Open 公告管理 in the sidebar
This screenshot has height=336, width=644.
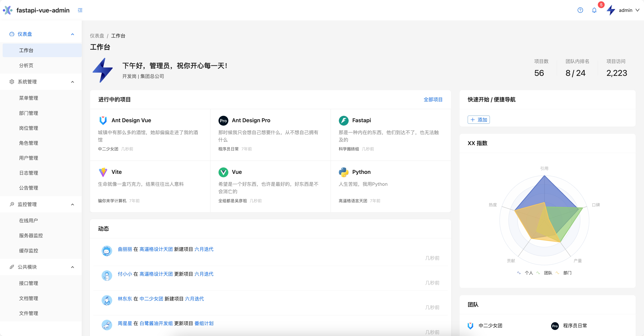point(42,188)
